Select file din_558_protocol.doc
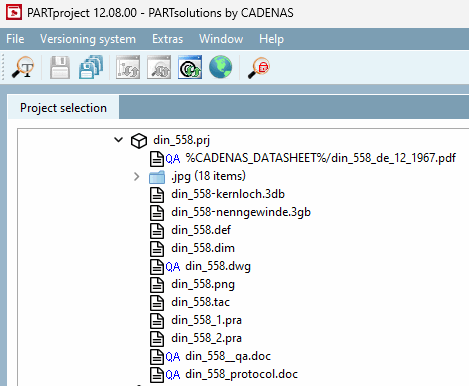 (242, 374)
